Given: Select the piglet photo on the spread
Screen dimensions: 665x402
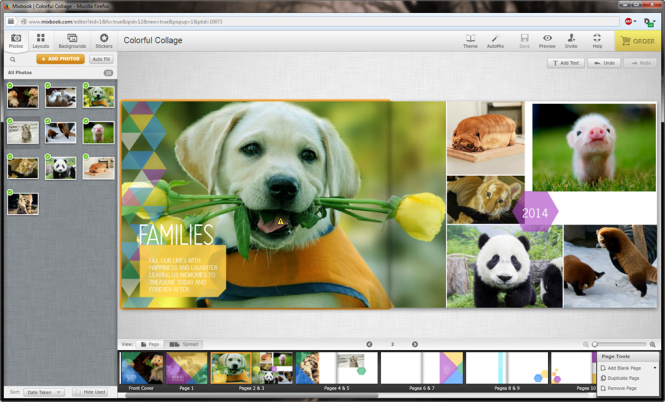Looking at the screenshot, I should point(594,147).
